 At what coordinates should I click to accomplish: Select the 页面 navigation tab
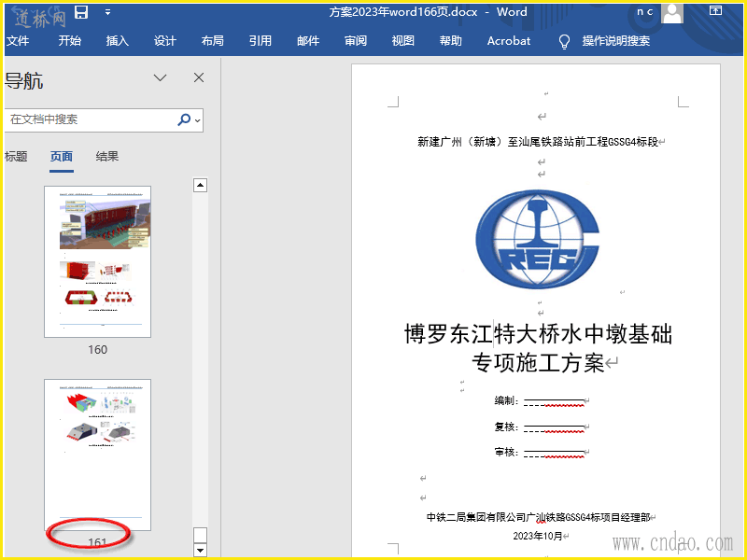point(62,156)
